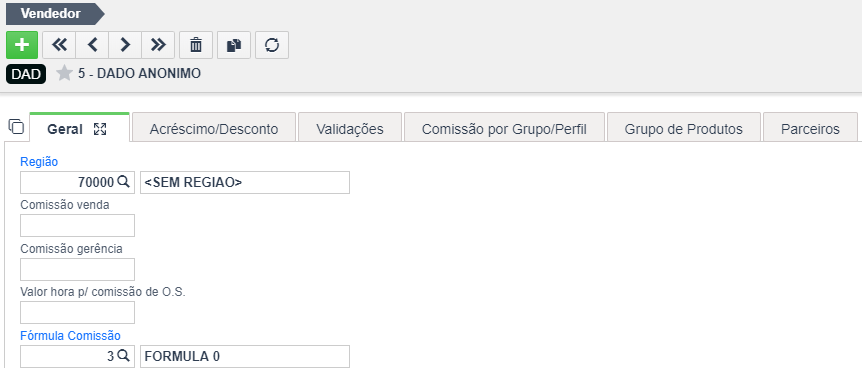The width and height of the screenshot is (862, 368).
Task: Refresh the record with the reload icon
Action: (x=272, y=45)
